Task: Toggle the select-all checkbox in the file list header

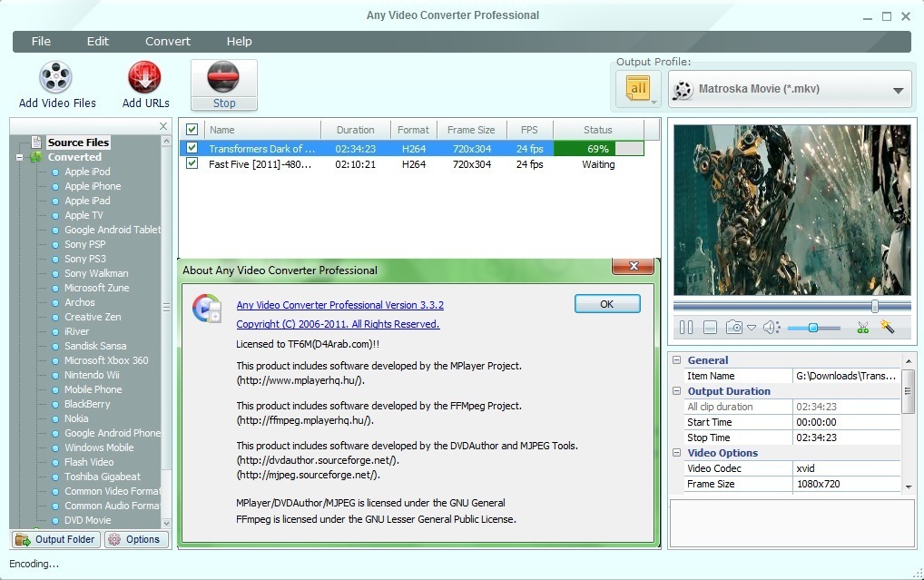Action: point(192,129)
